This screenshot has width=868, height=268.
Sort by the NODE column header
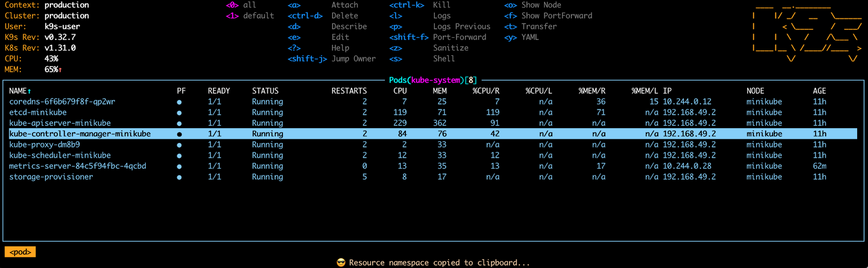(755, 91)
